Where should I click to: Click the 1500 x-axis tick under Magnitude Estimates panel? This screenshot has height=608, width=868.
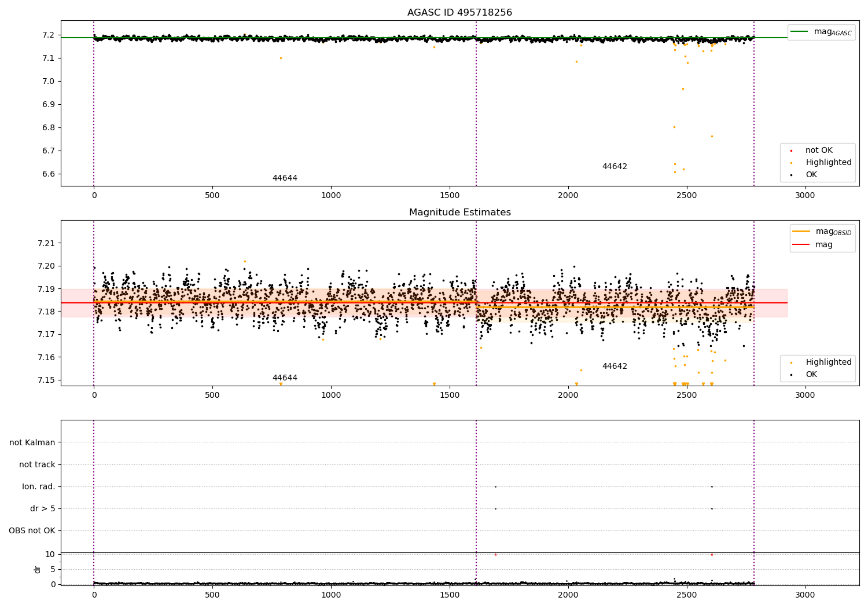click(x=450, y=395)
